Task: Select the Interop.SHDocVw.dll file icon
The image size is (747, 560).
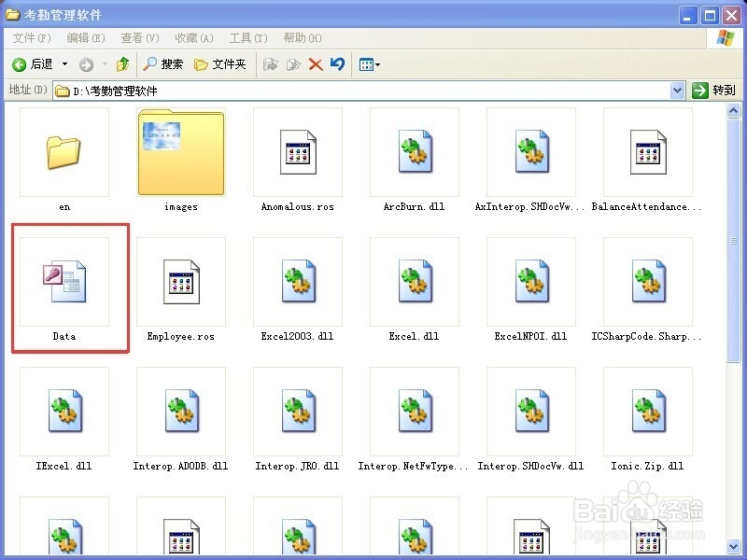Action: [531, 411]
